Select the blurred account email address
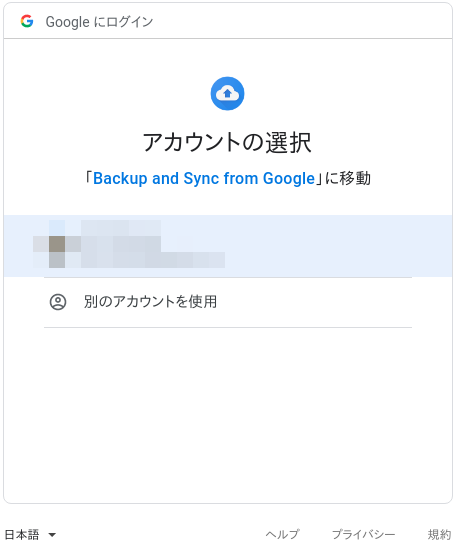Viewport: 461px width, 553px height. click(x=153, y=260)
